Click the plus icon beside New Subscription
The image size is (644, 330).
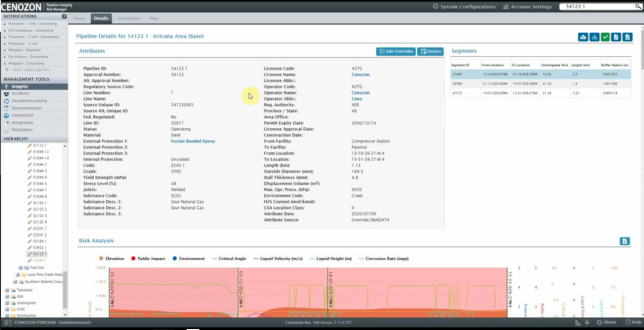point(6,70)
